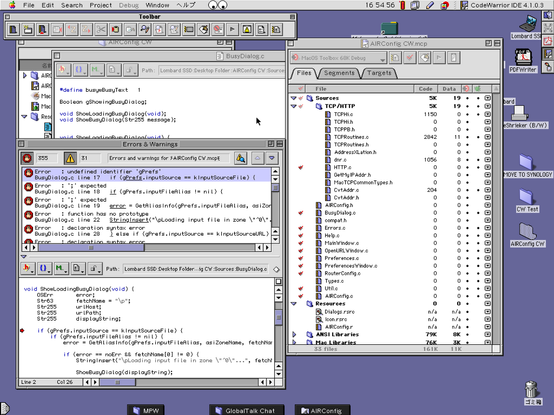Select the Trash icon on the desktop
Viewport: 554px width, 415px height.
point(532,393)
